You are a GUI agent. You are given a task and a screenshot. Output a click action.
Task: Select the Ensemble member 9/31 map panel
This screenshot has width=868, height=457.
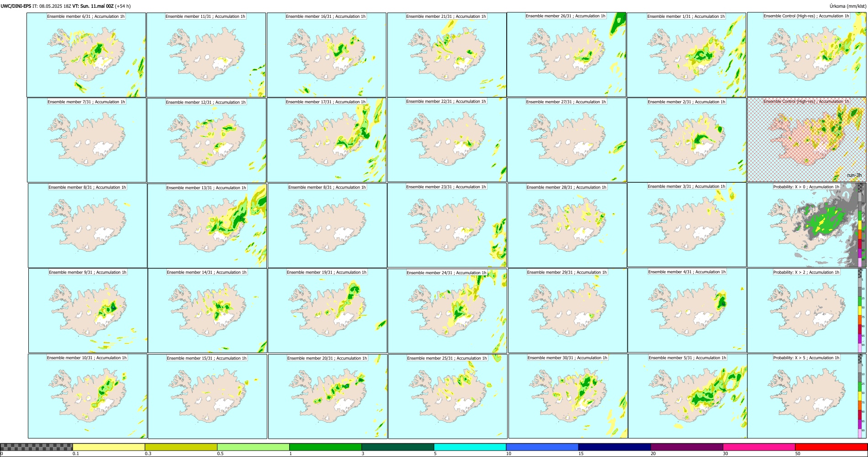88,311
